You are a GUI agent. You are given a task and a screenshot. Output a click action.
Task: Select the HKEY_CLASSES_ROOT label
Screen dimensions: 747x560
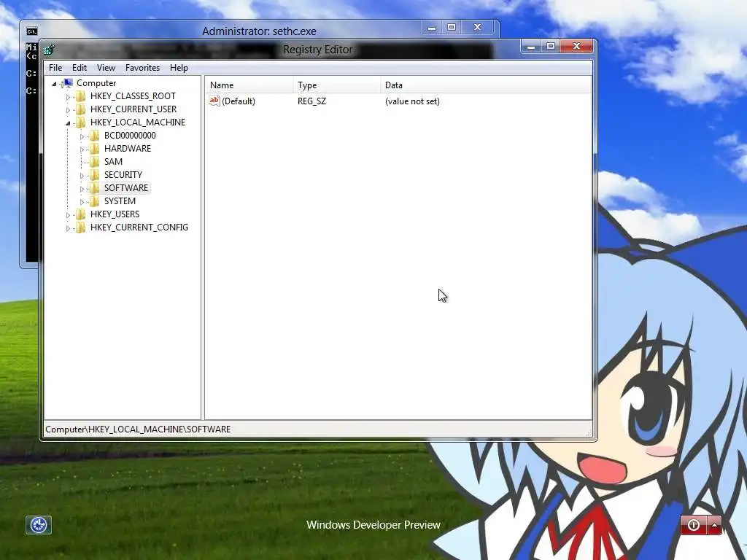(x=133, y=96)
